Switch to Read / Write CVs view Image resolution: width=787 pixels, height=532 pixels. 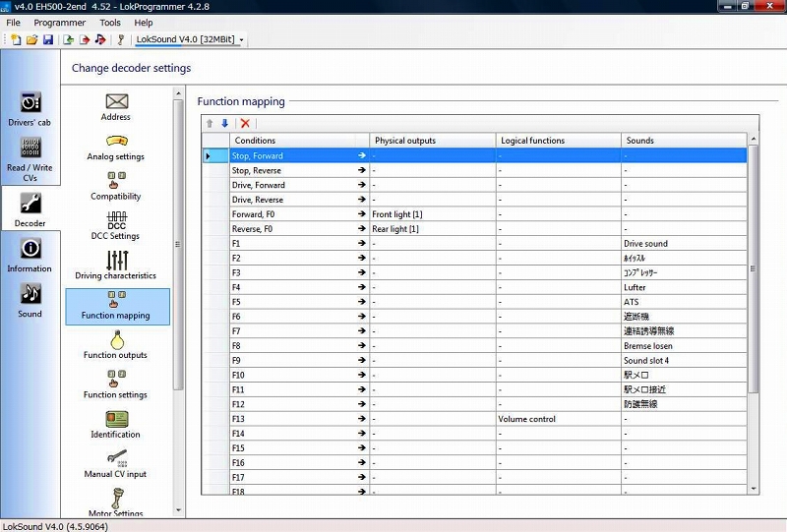(x=30, y=158)
